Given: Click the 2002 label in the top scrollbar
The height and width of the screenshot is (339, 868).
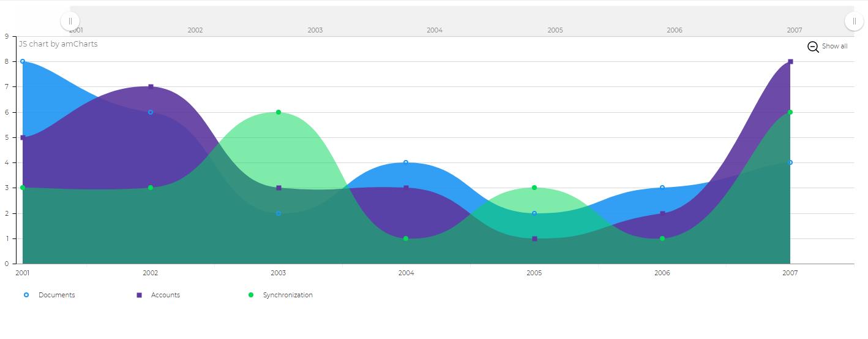Looking at the screenshot, I should (195, 30).
